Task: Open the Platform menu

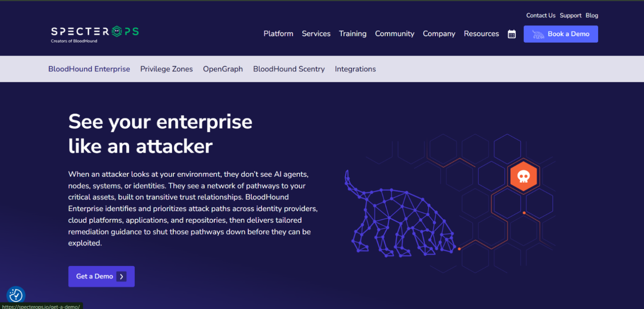Action: 278,34
